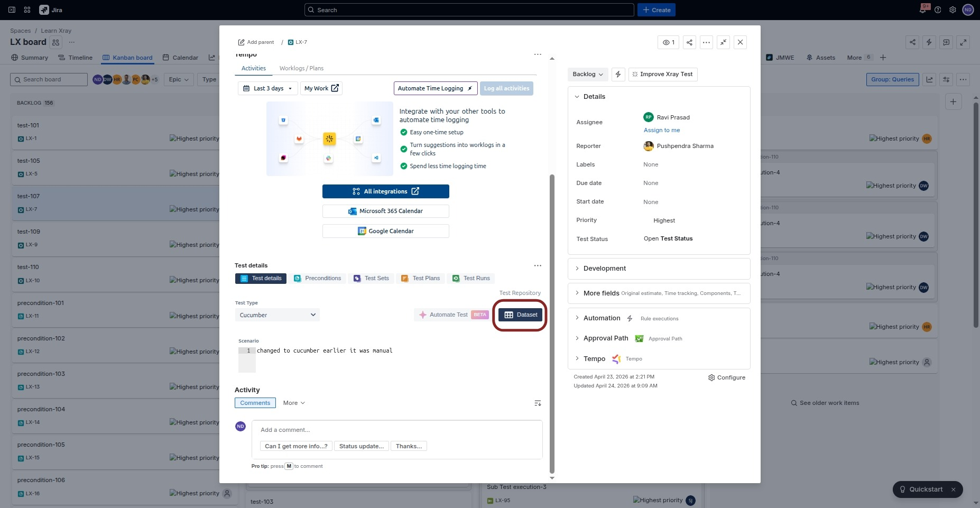
Task: Go to the Jira home logo
Action: click(x=51, y=10)
